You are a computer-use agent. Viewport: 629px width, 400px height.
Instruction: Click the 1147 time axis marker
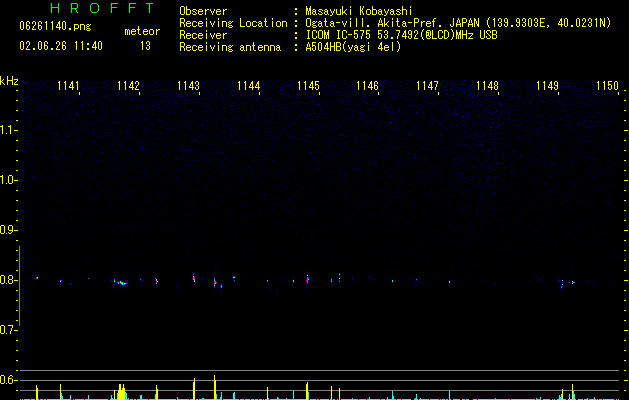(x=427, y=85)
